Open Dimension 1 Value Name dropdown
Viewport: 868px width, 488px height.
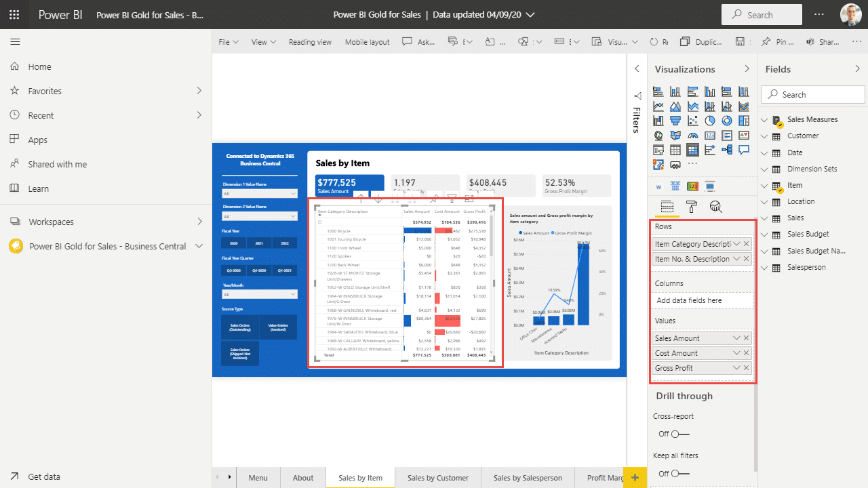point(260,193)
